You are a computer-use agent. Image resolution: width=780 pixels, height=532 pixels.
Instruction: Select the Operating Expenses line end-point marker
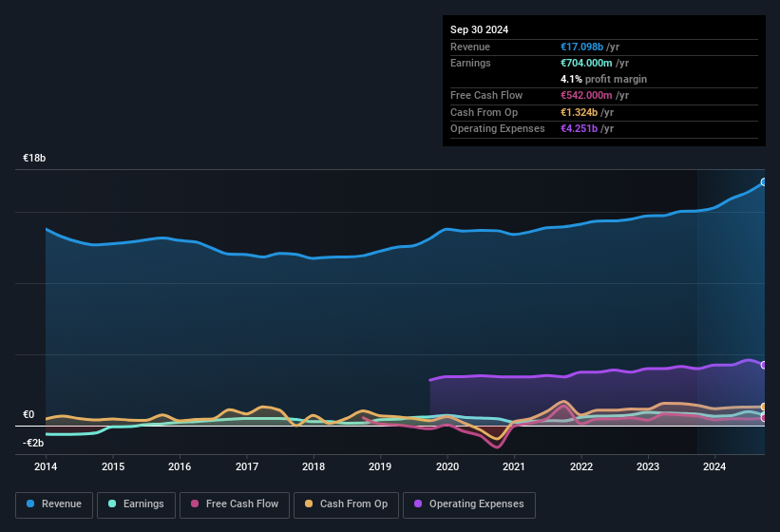click(x=763, y=365)
